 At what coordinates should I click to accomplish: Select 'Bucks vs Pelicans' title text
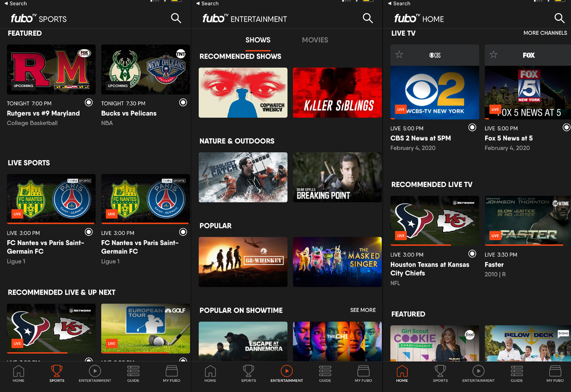point(129,113)
